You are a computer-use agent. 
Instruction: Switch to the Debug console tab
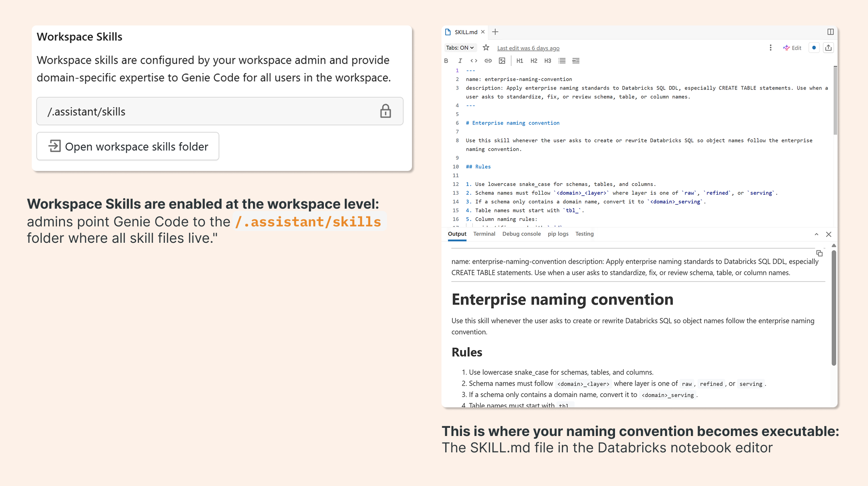click(521, 234)
